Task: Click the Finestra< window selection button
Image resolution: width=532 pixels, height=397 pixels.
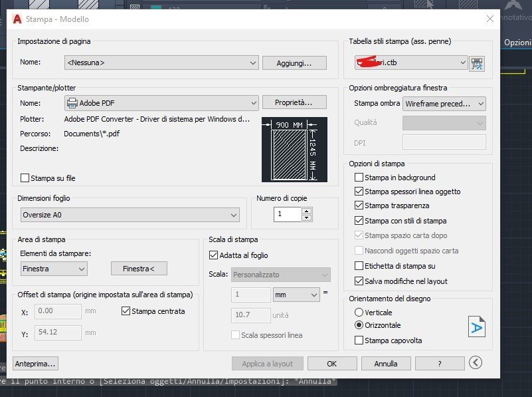Action: click(139, 269)
